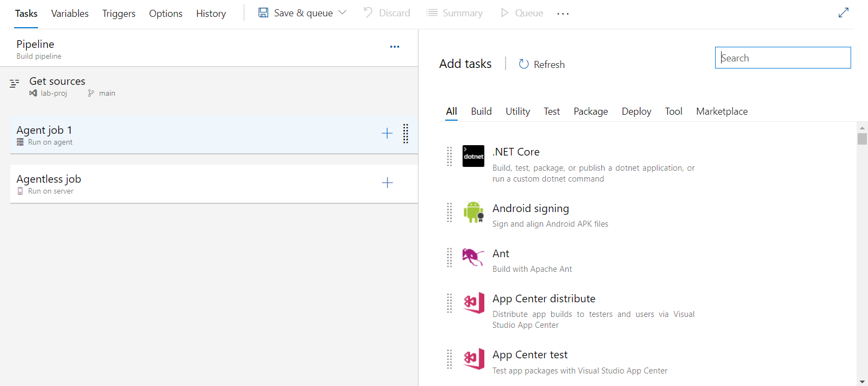Click the task list scrollbar thumb
Image resolution: width=868 pixels, height=386 pixels.
pyautogui.click(x=862, y=139)
